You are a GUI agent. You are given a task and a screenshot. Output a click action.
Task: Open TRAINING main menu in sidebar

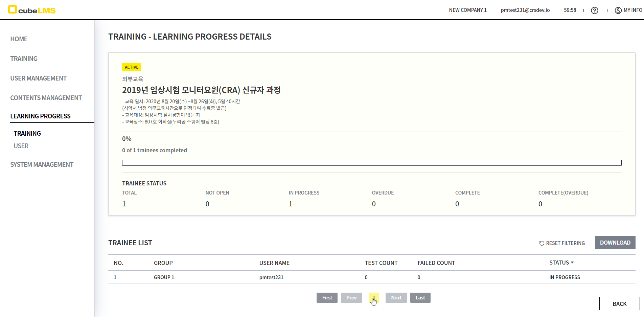pos(24,59)
